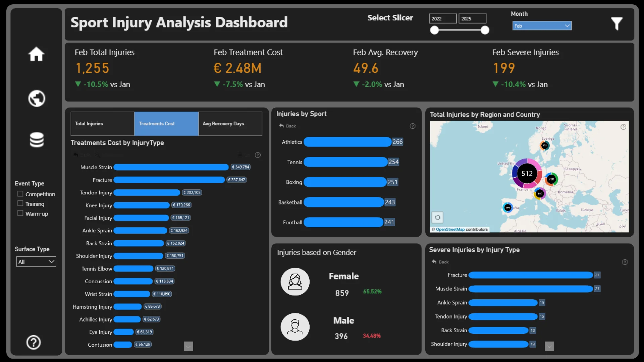The height and width of the screenshot is (362, 644).
Task: Click the 49.6 average recovery value
Action: click(x=366, y=68)
